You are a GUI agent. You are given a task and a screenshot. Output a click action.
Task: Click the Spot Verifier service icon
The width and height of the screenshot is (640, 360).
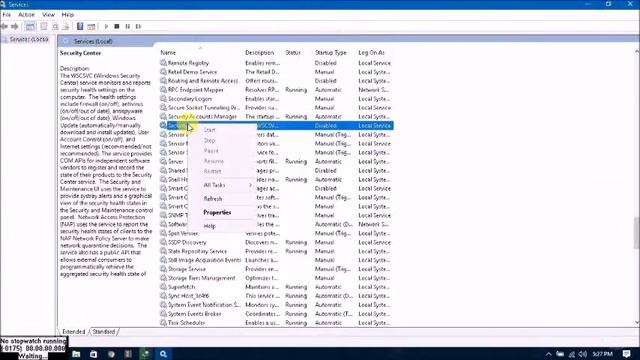click(x=163, y=233)
